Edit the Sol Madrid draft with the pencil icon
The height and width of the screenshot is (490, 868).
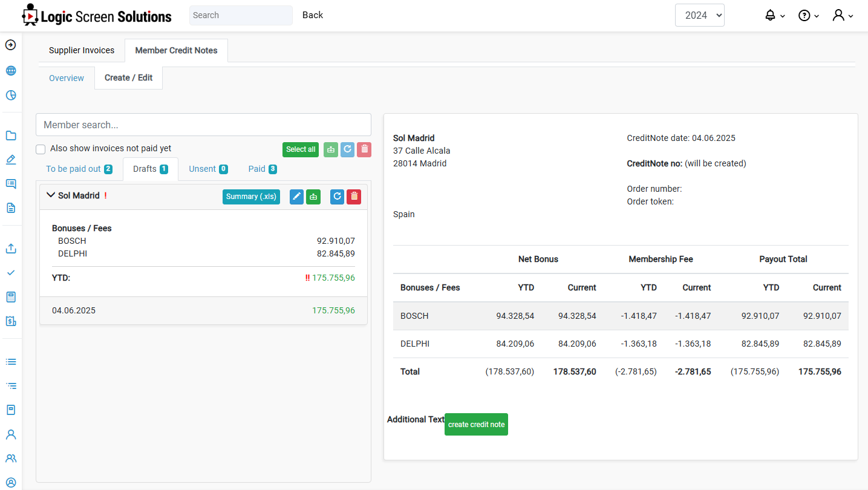tap(296, 197)
